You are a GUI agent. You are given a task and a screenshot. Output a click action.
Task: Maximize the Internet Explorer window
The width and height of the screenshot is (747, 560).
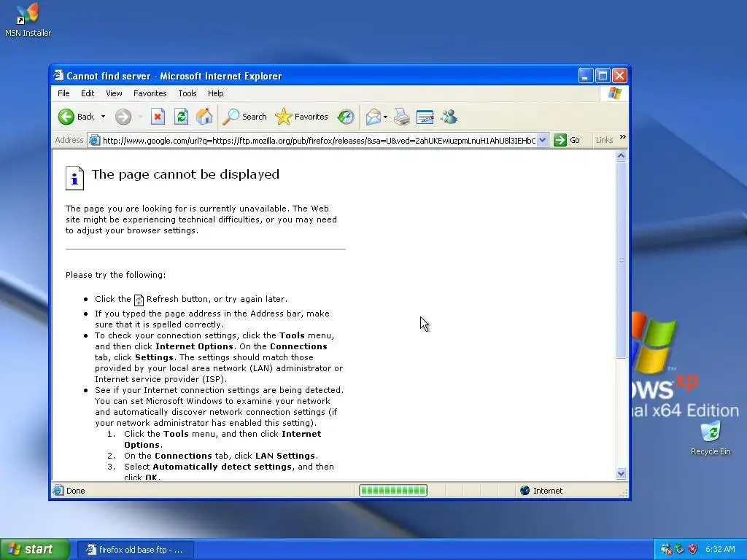tap(603, 75)
